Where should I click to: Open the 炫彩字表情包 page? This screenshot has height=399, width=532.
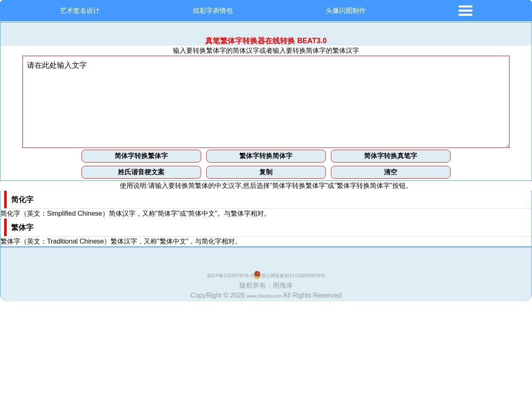(x=212, y=10)
